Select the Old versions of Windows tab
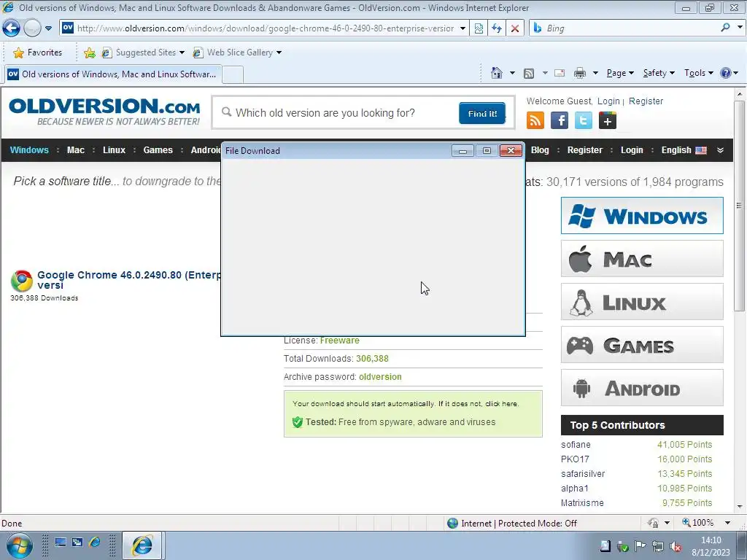This screenshot has height=560, width=747. pos(113,74)
